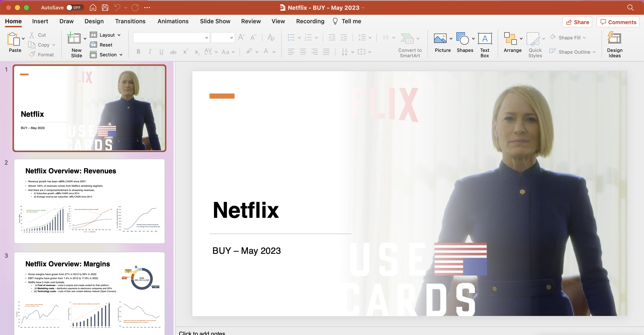Expand the Paste options arrow
The height and width of the screenshot is (335, 644).
coord(23,39)
